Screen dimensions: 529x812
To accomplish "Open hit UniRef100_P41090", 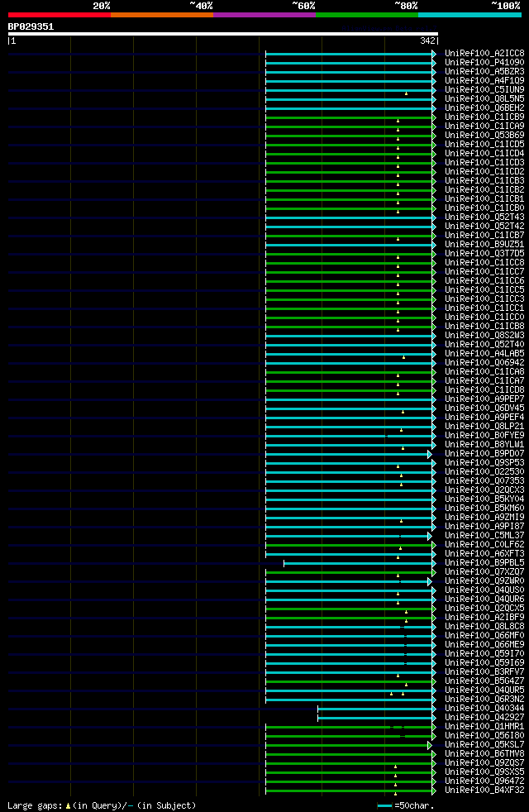I will pos(484,62).
